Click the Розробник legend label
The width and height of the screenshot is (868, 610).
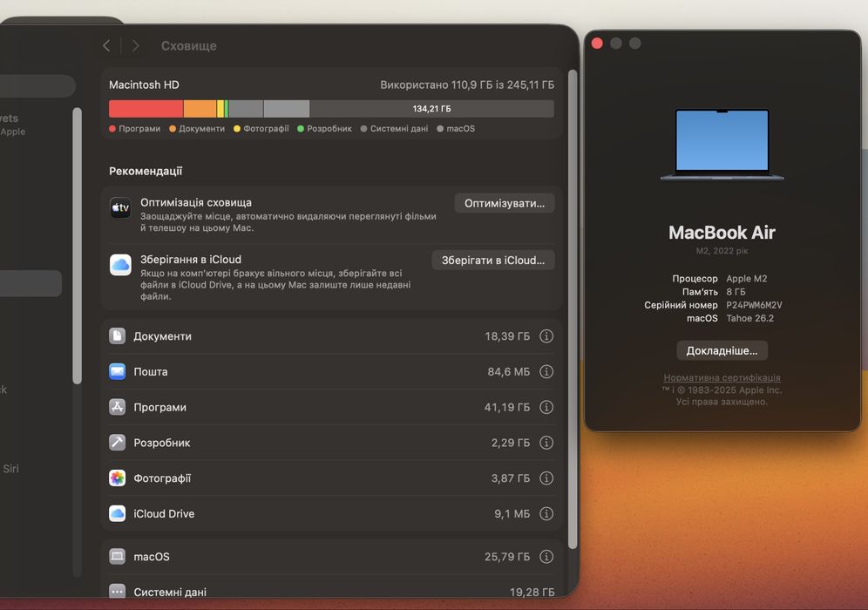(329, 128)
